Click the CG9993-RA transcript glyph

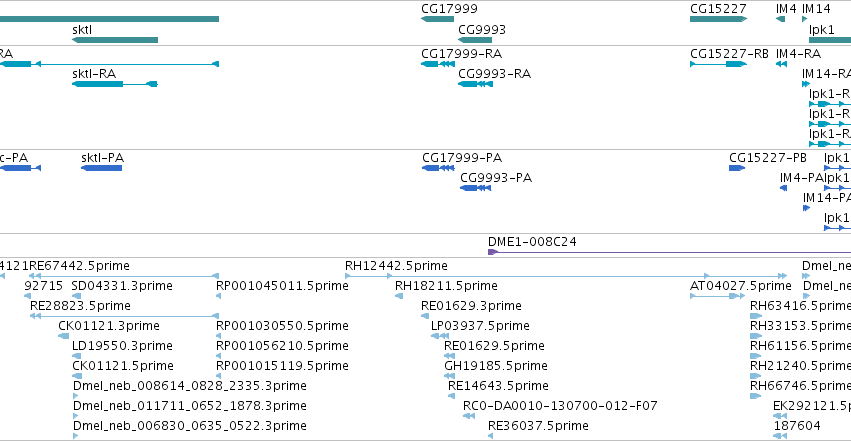pyautogui.click(x=475, y=84)
